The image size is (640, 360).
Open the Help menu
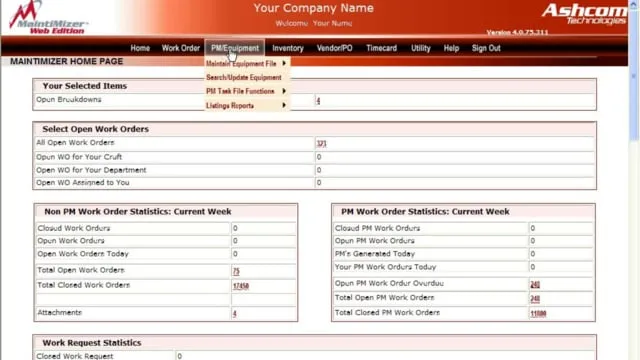451,48
